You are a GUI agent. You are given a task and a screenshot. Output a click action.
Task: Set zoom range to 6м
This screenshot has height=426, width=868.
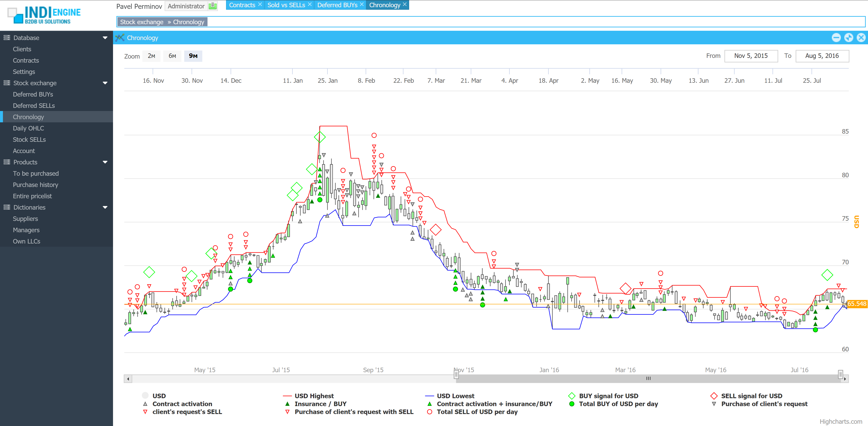point(172,56)
